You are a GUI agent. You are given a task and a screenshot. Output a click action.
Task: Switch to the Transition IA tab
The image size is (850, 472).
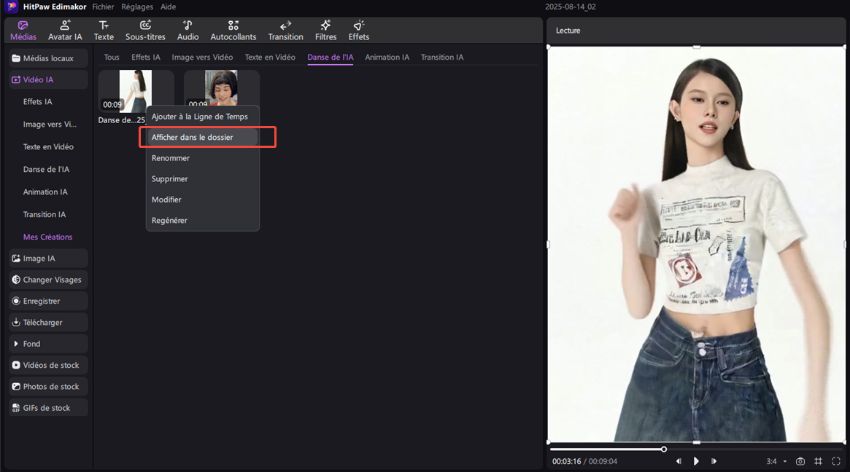[x=442, y=57]
